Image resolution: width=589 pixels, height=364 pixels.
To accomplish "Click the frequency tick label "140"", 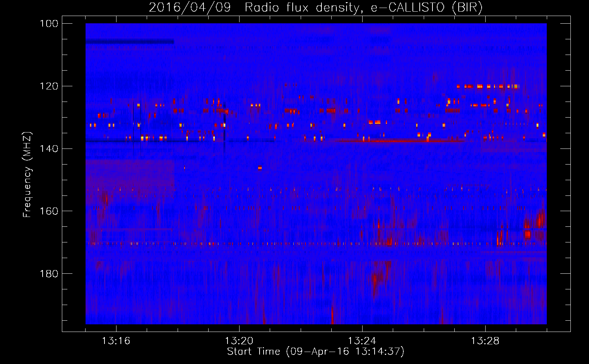I will pyautogui.click(x=49, y=149).
